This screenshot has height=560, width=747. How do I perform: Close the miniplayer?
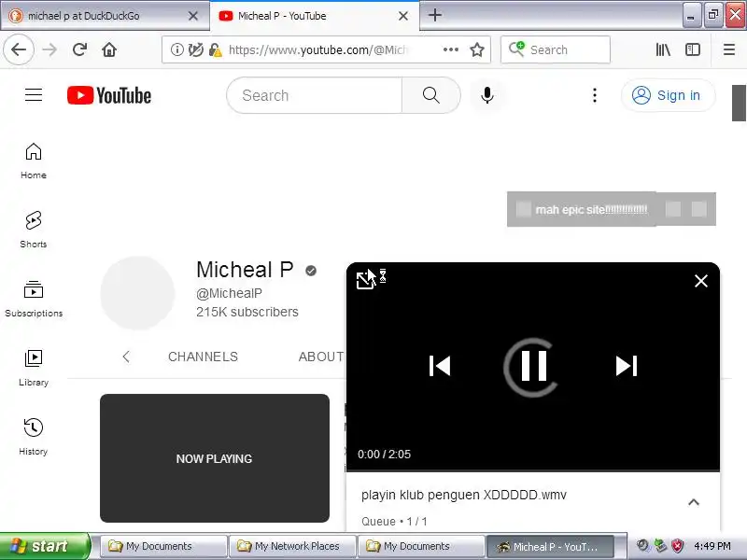pyautogui.click(x=701, y=281)
